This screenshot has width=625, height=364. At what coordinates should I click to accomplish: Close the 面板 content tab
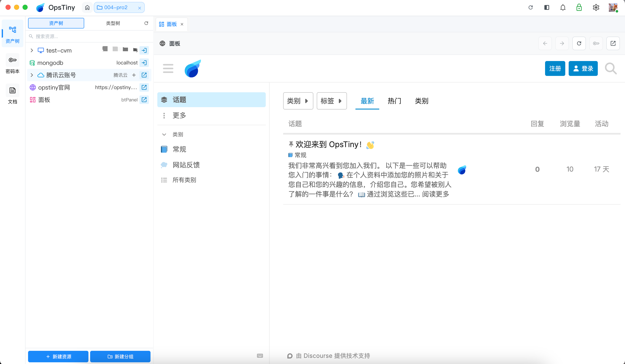pyautogui.click(x=182, y=24)
